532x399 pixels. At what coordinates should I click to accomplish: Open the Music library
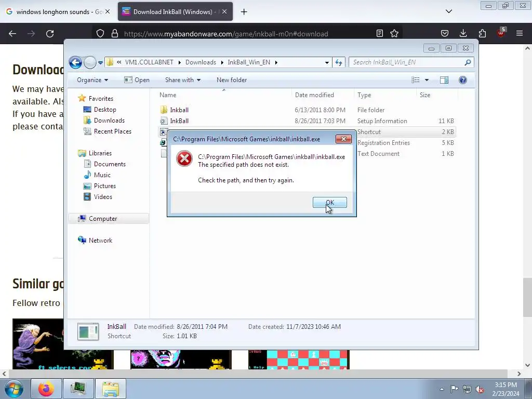pyautogui.click(x=97, y=175)
